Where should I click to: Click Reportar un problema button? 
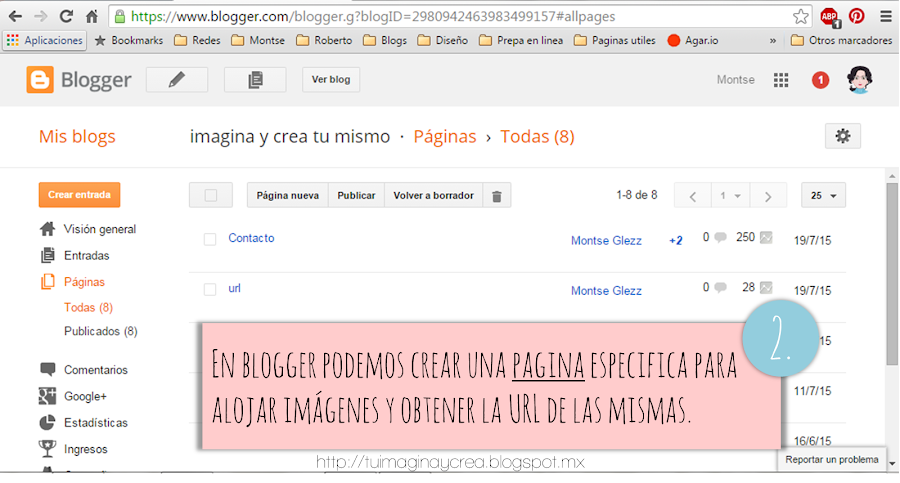(832, 459)
